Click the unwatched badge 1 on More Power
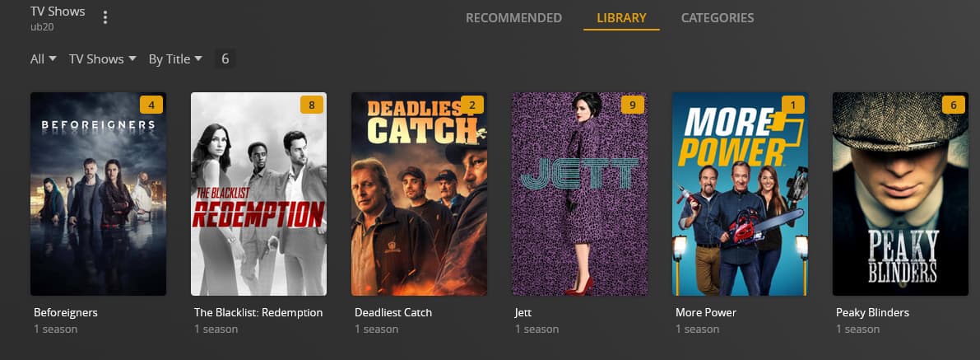980x360 pixels. tap(793, 105)
